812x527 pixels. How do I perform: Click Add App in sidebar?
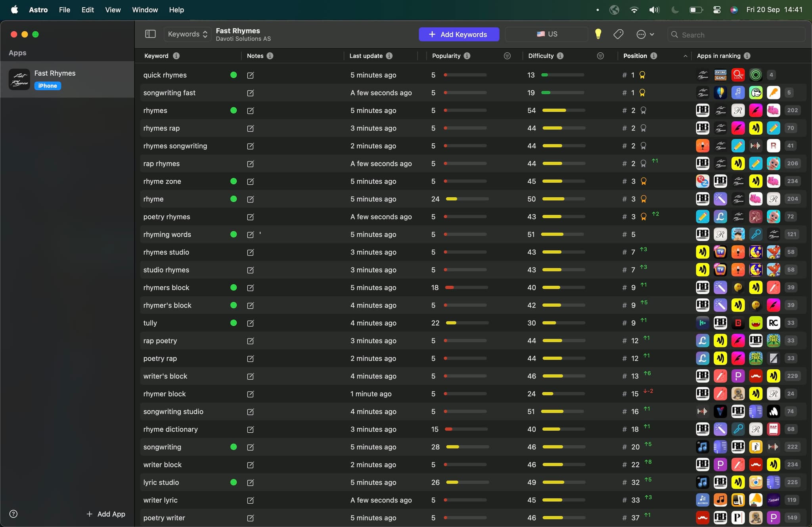point(105,514)
